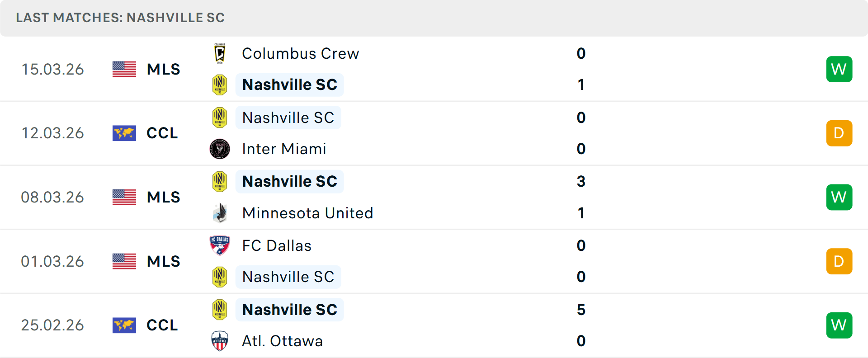Viewport: 868px width, 358px height.
Task: Click the Inter Miami club crest
Action: point(220,149)
